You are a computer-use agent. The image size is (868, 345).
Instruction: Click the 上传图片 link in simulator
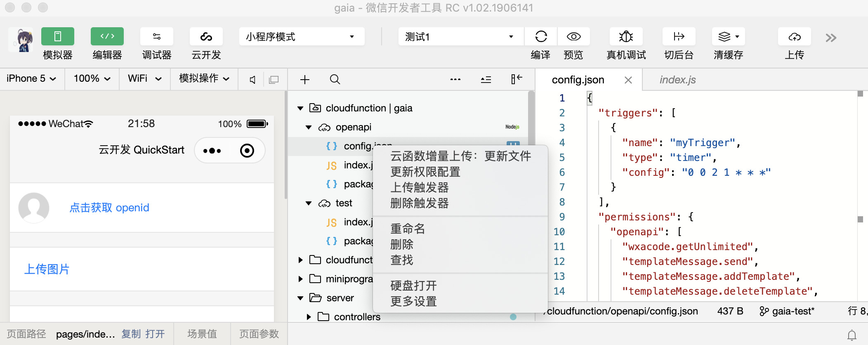click(x=47, y=269)
